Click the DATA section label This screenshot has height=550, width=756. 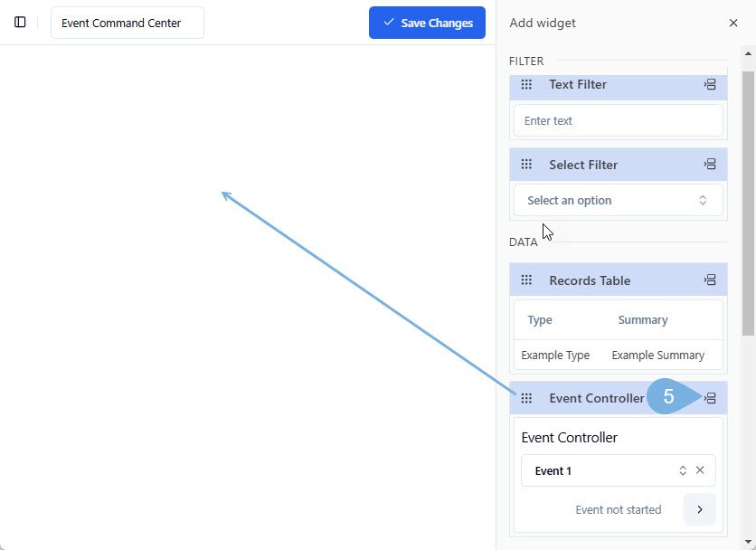tap(523, 242)
